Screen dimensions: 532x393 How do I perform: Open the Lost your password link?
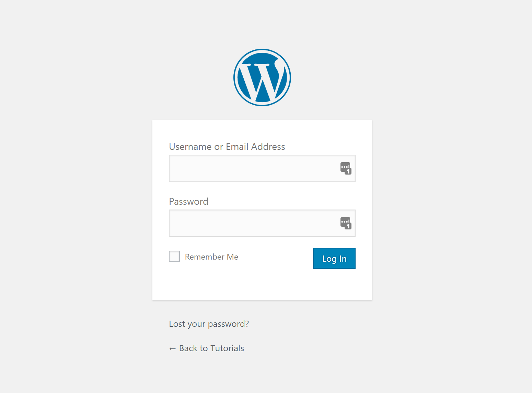209,324
